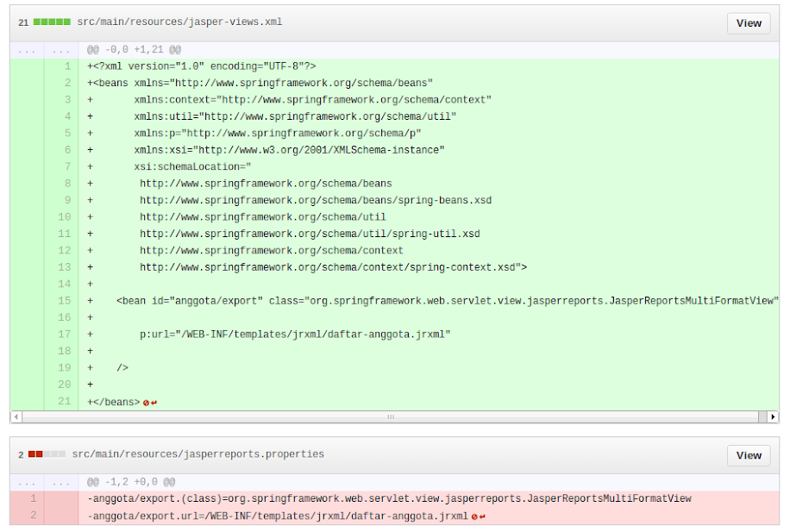Click changed-lines count 2 in properties header
This screenshot has width=790, height=532.
pyautogui.click(x=21, y=455)
